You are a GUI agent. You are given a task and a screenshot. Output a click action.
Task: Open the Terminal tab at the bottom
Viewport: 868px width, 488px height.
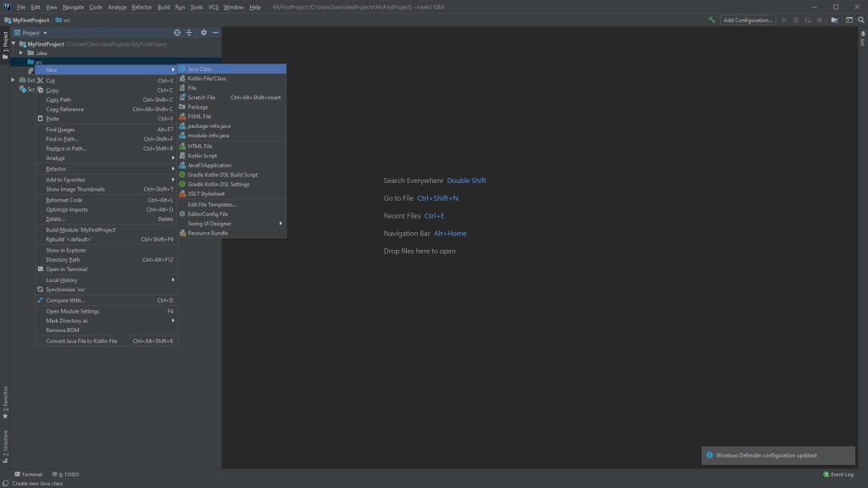pyautogui.click(x=29, y=474)
